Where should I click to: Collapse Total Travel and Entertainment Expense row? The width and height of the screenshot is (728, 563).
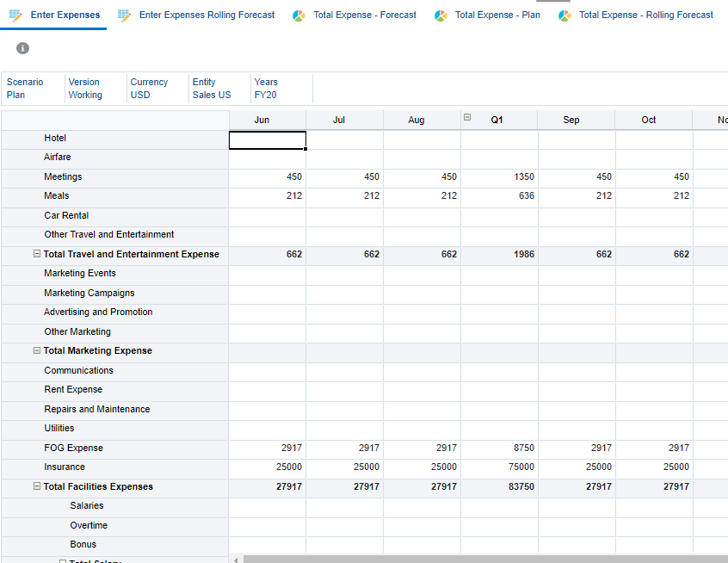click(x=36, y=254)
